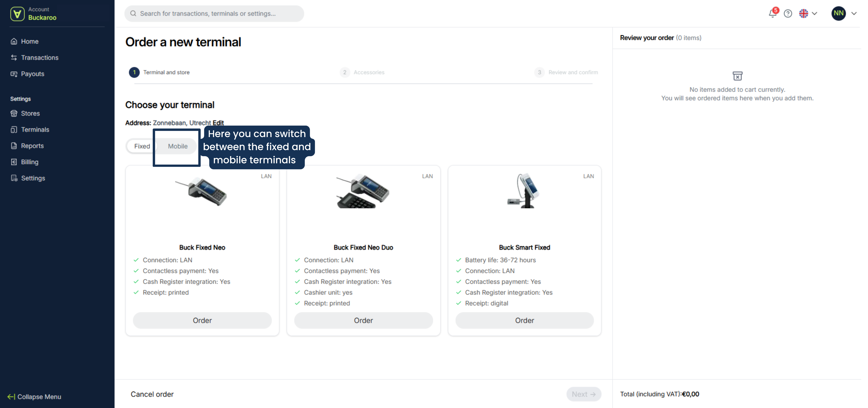Select the Fixed terminal toggle

(x=142, y=146)
